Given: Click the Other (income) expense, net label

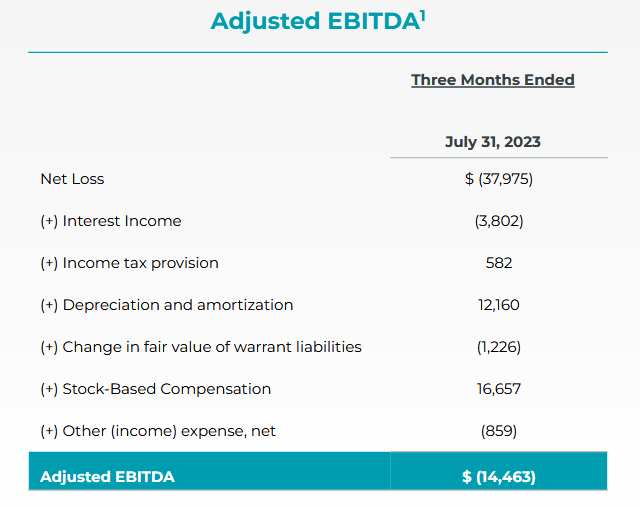Looking at the screenshot, I should [158, 431].
